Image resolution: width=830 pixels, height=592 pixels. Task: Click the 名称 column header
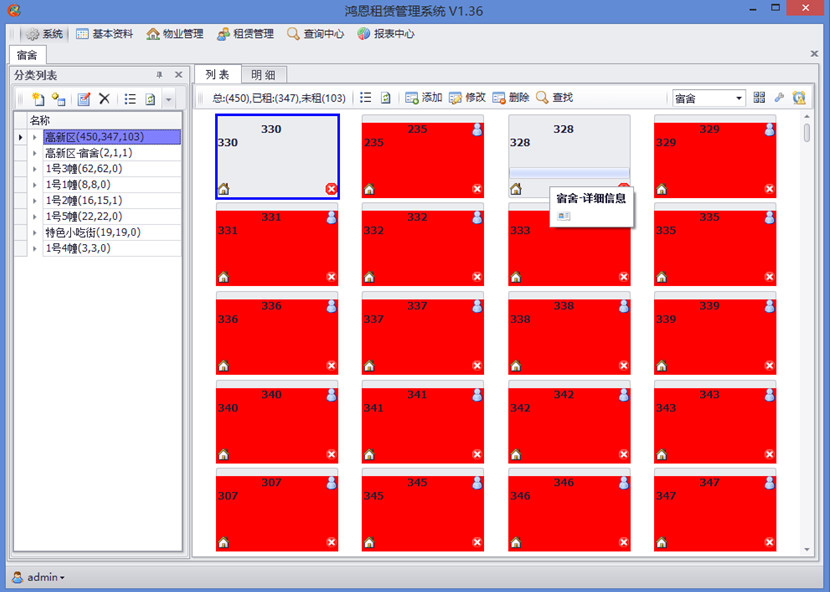coord(104,121)
